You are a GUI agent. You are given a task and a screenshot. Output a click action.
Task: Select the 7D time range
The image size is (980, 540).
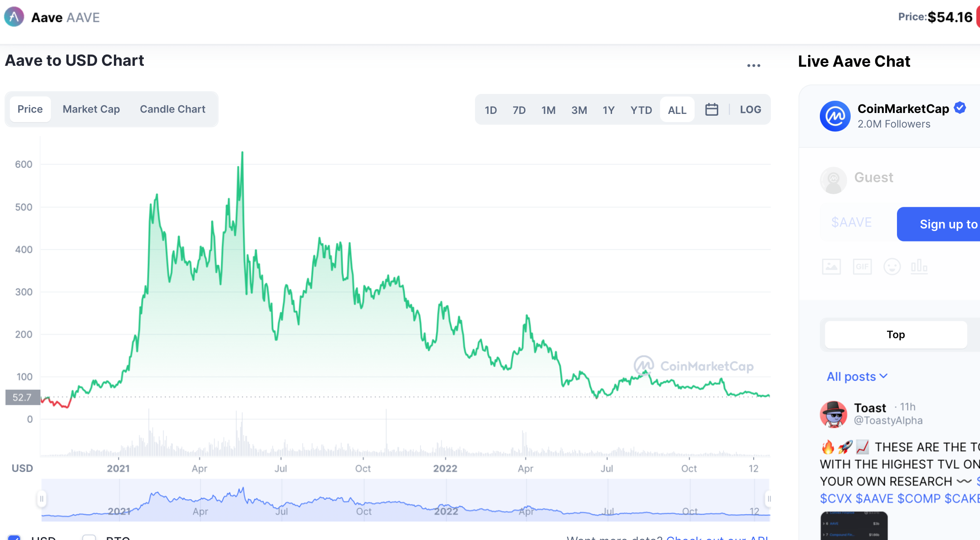coord(519,110)
